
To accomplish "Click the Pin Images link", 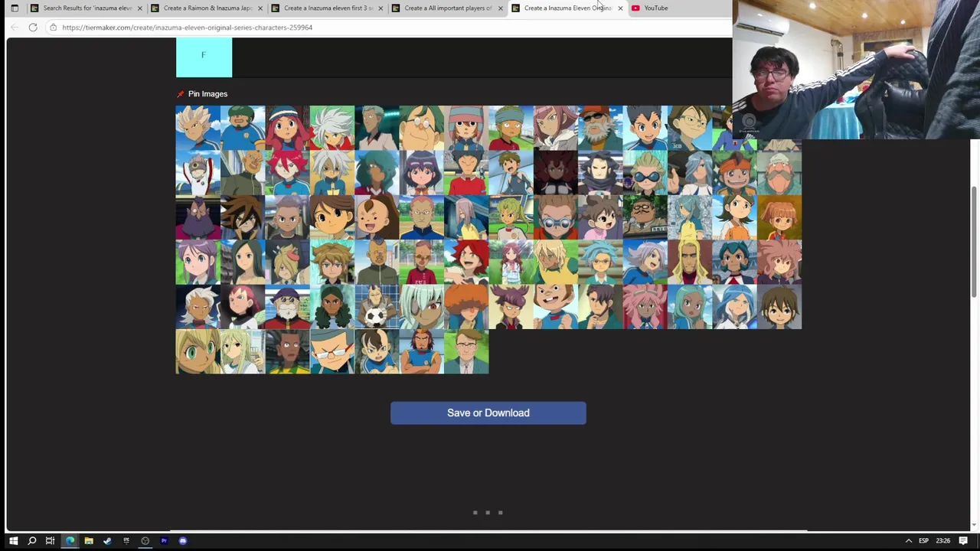I will click(x=207, y=94).
